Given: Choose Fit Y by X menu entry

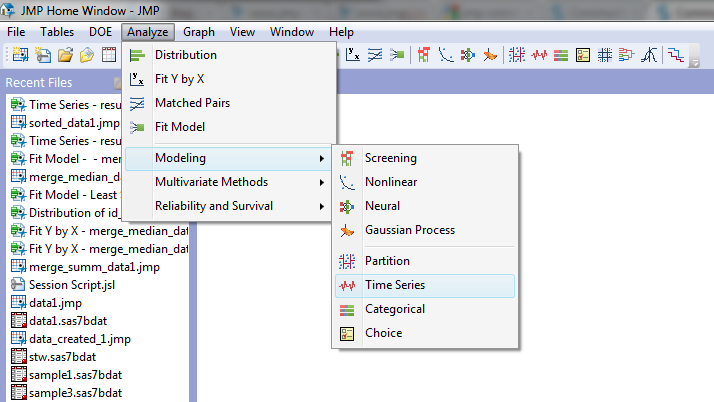Looking at the screenshot, I should [x=230, y=79].
